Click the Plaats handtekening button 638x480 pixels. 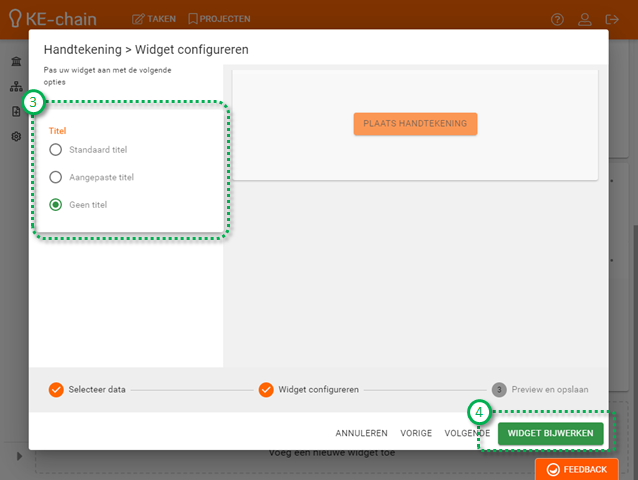coord(415,123)
